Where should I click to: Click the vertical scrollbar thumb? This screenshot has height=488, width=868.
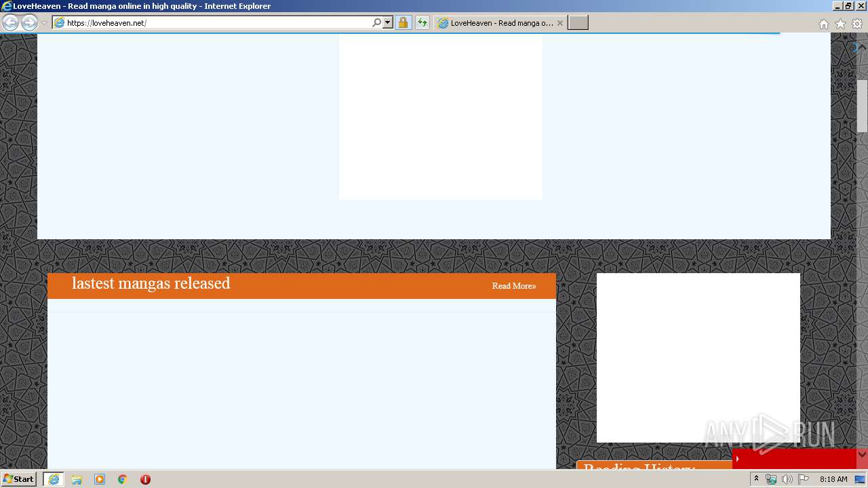(862, 106)
